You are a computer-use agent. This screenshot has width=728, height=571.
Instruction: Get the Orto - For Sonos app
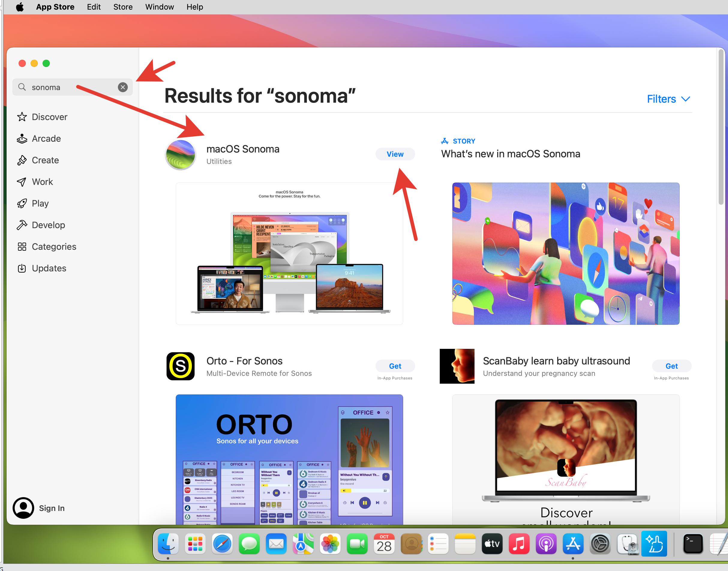click(x=395, y=366)
